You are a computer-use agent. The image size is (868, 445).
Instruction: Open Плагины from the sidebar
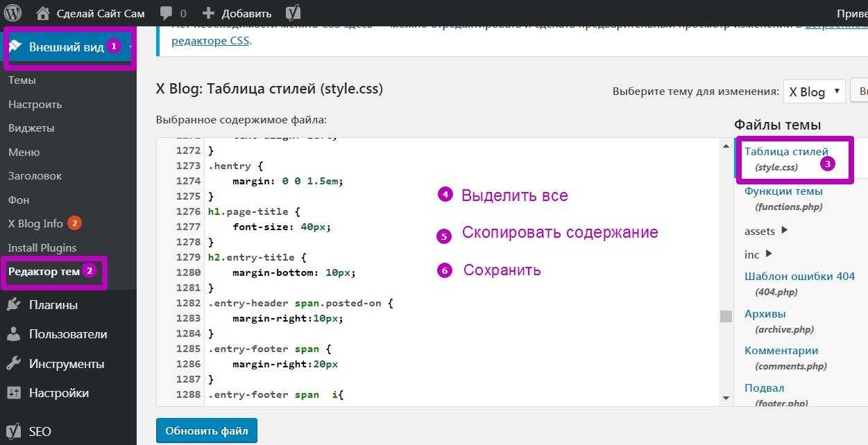[x=53, y=305]
